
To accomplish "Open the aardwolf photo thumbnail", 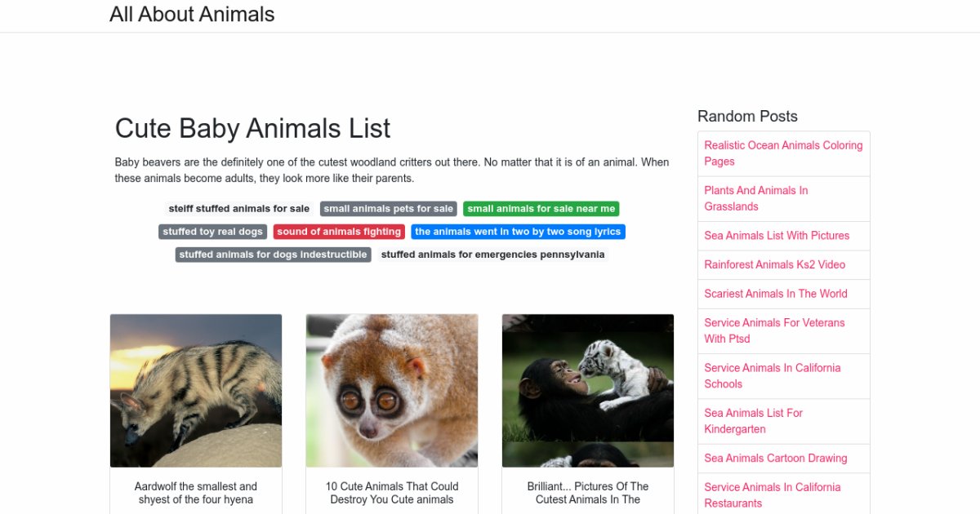I will pyautogui.click(x=196, y=390).
